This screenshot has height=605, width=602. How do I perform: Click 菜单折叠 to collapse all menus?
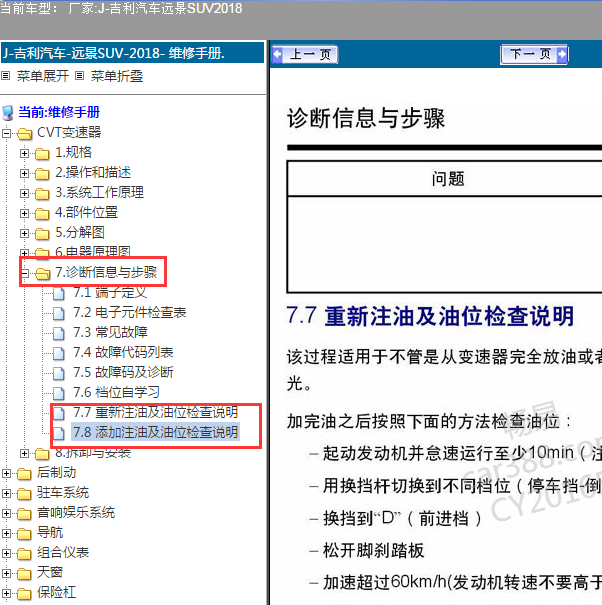[x=117, y=76]
